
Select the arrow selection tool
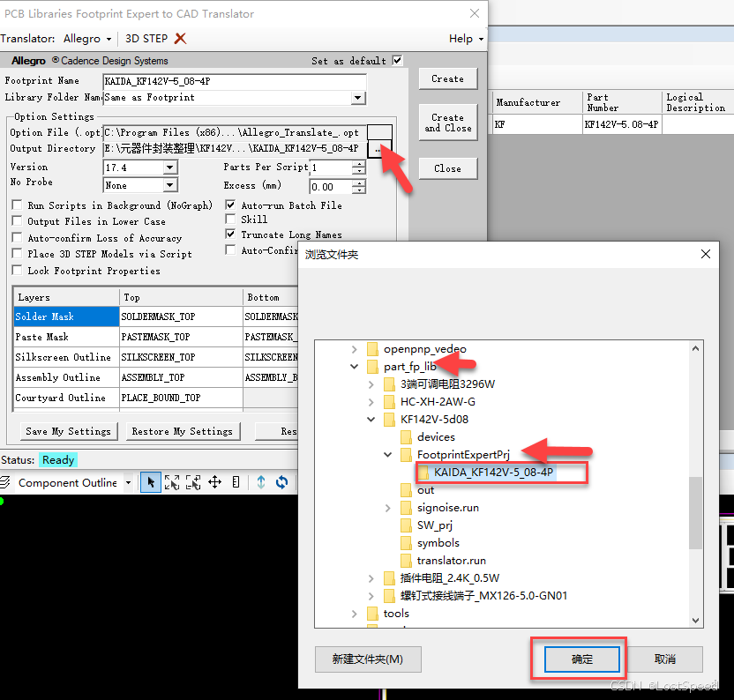click(x=151, y=481)
